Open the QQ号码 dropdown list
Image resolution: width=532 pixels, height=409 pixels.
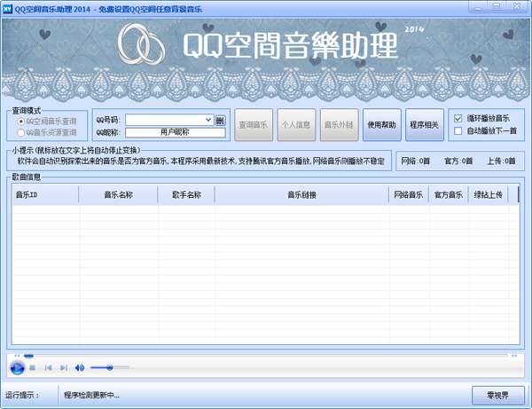click(208, 119)
